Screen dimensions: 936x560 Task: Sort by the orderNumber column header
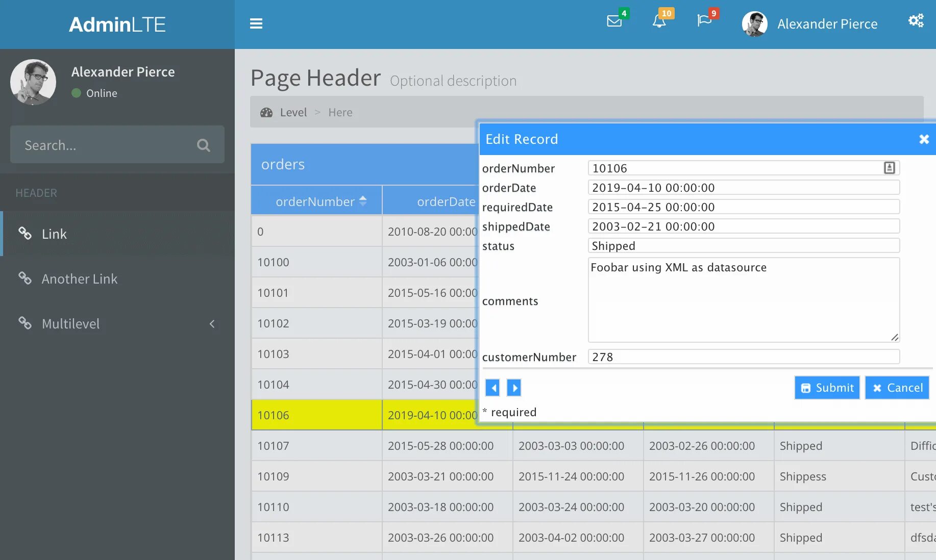[316, 201]
